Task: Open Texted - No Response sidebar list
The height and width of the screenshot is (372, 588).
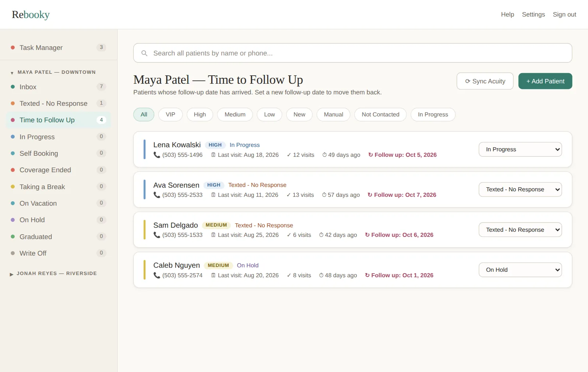Action: pos(59,104)
